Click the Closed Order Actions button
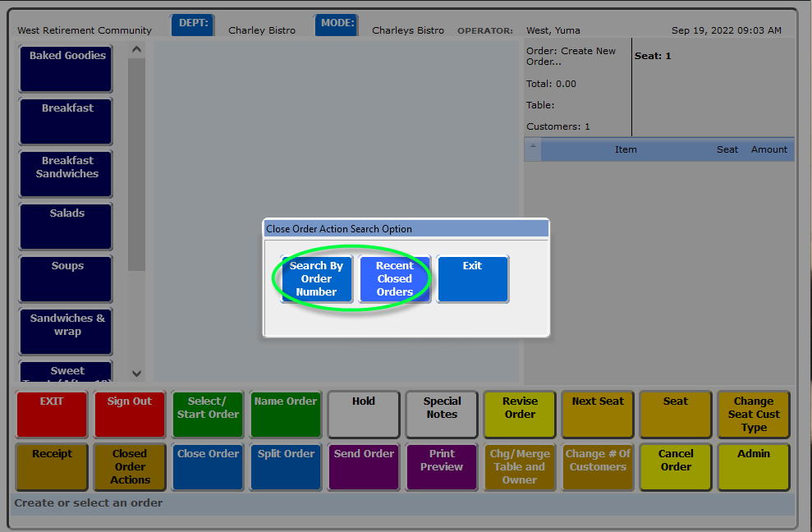This screenshot has height=532, width=812. (130, 466)
